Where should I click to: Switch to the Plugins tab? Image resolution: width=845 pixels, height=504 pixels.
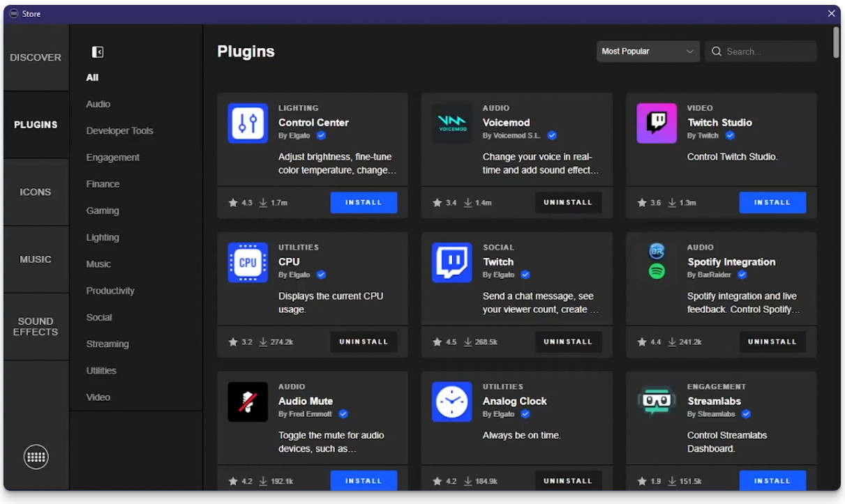pos(36,125)
